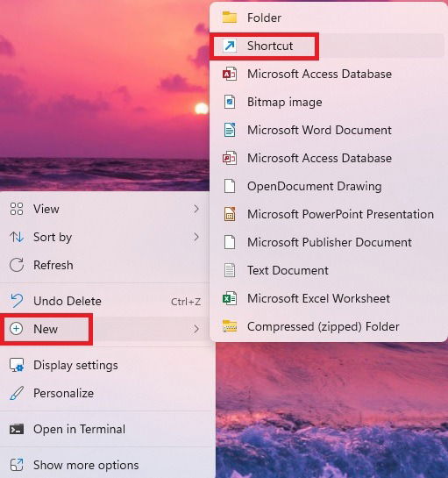Screen dimensions: 448x478
Task: Click the Excel Worksheet green icon
Action: 230,298
